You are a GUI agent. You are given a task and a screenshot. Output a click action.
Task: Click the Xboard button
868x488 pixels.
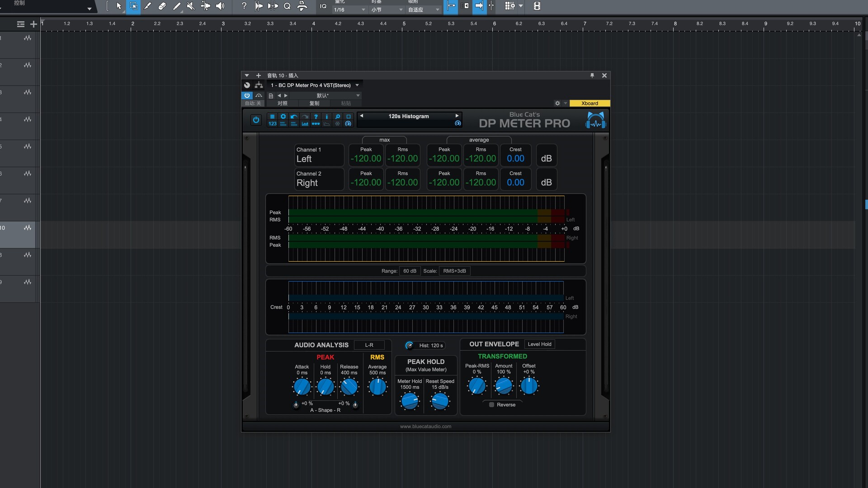tap(590, 103)
